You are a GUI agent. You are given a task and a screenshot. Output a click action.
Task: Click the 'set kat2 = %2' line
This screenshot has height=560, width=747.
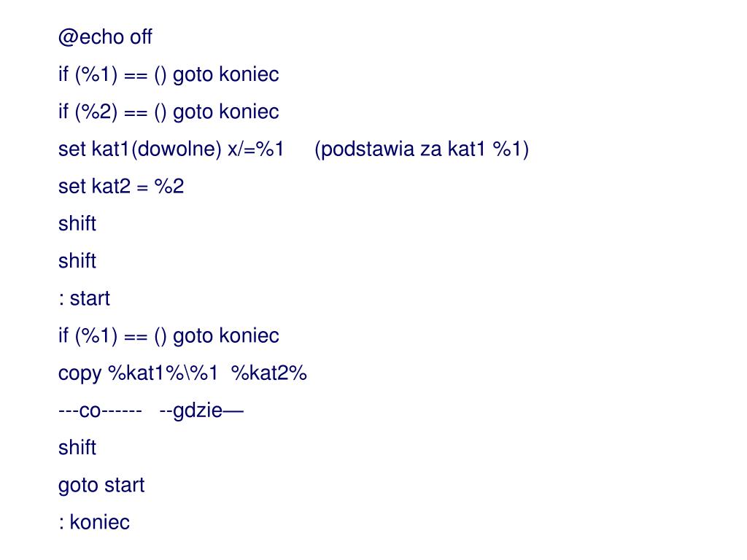pyautogui.click(x=121, y=186)
